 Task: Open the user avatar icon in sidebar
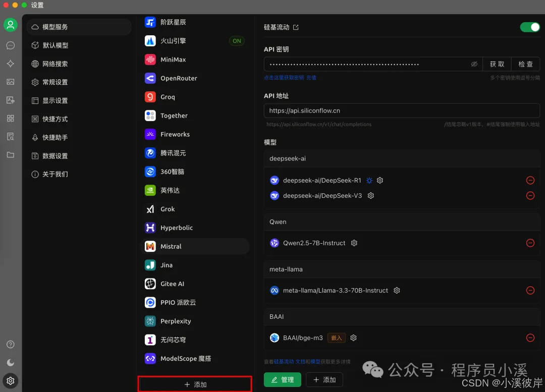[x=11, y=25]
